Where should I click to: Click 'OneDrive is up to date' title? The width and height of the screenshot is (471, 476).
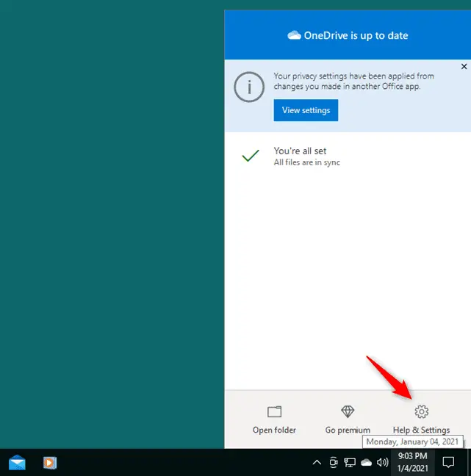(x=356, y=36)
